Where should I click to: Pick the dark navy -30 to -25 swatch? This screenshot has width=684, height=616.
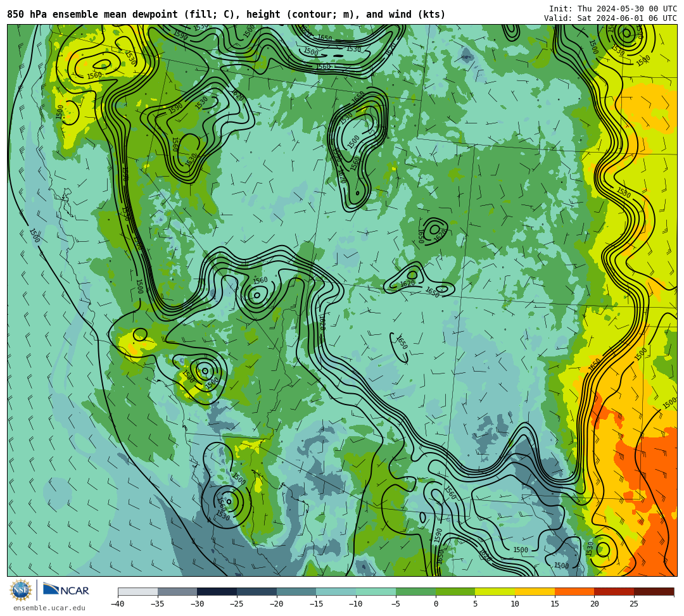pos(217,591)
